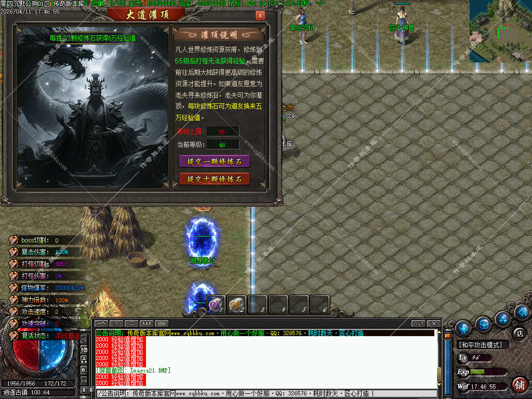
Task: Use the purple scroll in hotbar slot 1
Action: coord(216,304)
